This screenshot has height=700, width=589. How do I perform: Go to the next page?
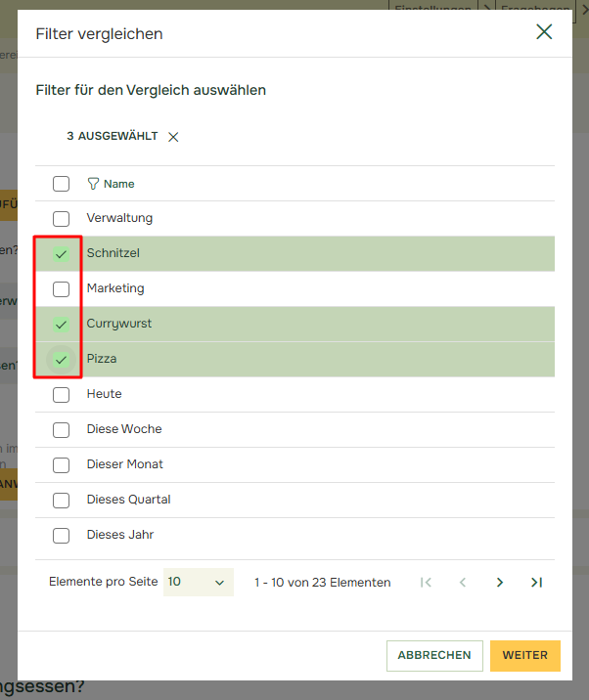500,582
